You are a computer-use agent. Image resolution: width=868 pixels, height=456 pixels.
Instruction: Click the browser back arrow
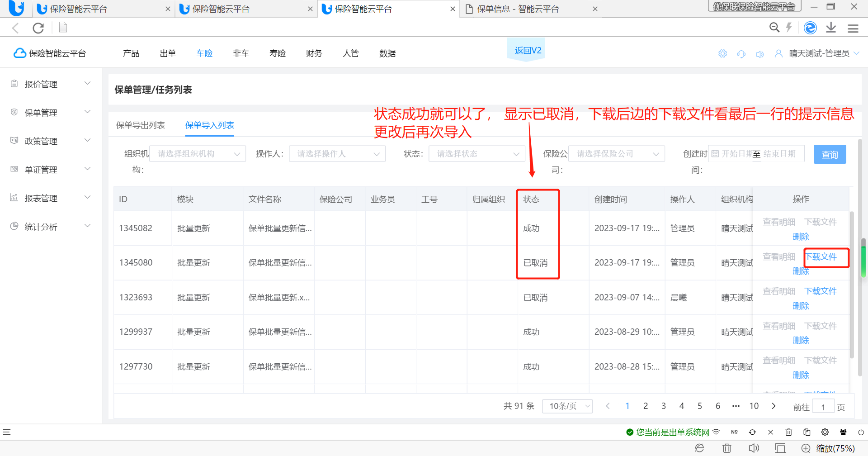click(15, 28)
